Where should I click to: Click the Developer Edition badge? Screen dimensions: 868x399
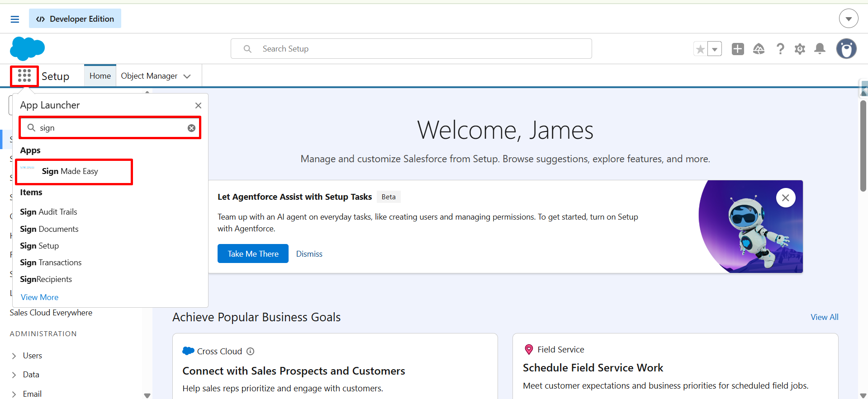[x=75, y=19]
